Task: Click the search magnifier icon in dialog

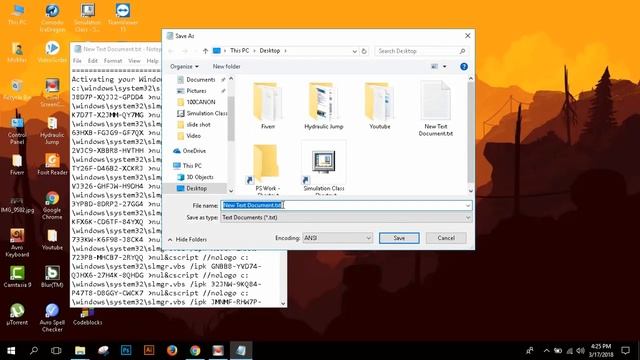Action: [462, 51]
